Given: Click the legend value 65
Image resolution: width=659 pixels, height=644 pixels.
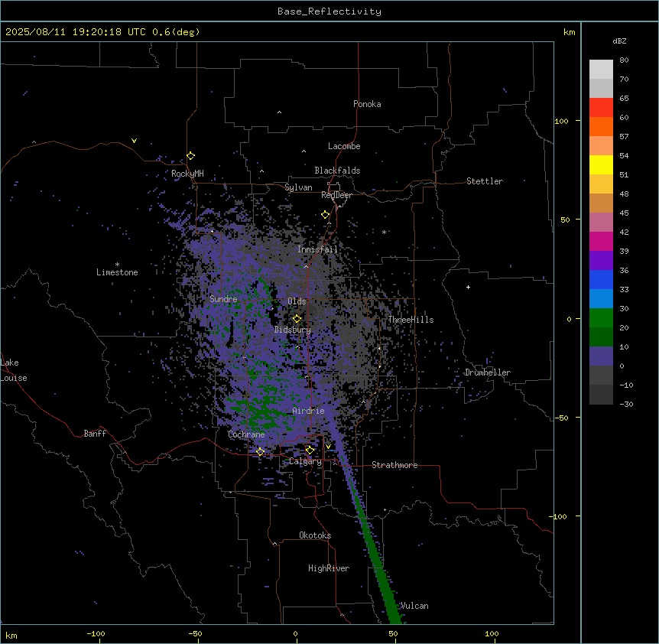Looking at the screenshot, I should coord(624,99).
